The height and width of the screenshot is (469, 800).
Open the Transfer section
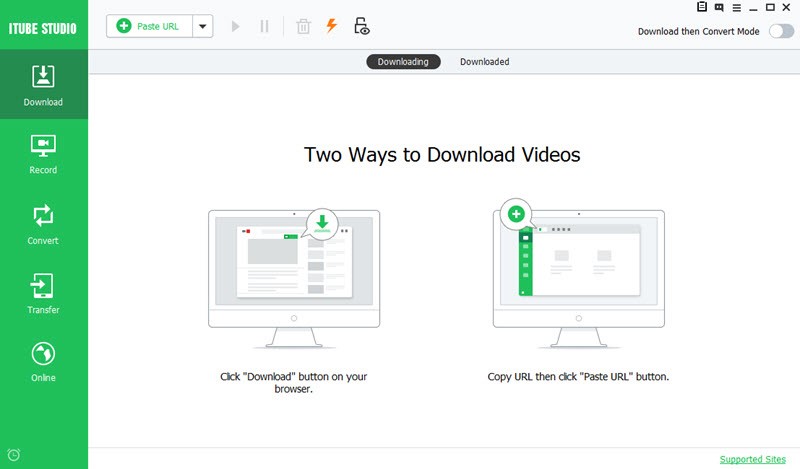click(x=43, y=294)
